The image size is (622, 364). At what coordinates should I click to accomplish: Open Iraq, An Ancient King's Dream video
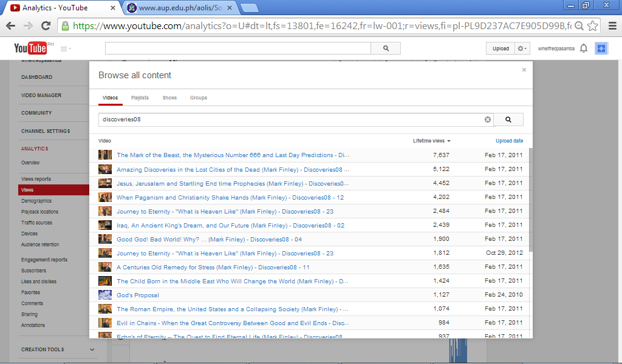tap(230, 225)
